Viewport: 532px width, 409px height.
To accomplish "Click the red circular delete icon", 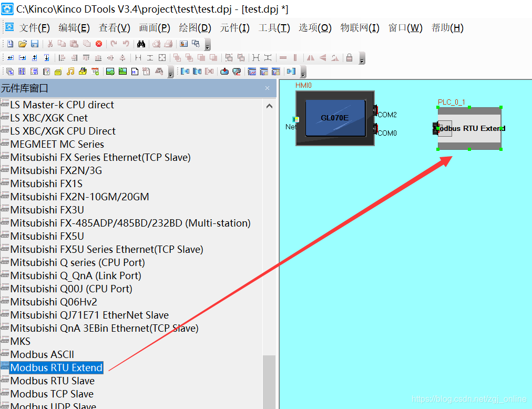I will (x=99, y=44).
